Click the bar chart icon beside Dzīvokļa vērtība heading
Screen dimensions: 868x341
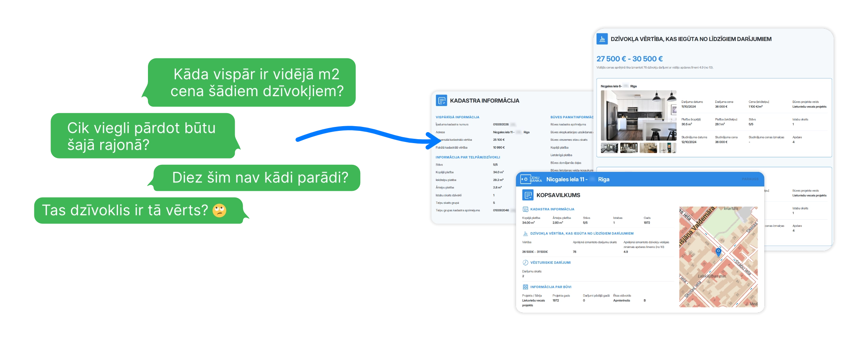tap(602, 39)
